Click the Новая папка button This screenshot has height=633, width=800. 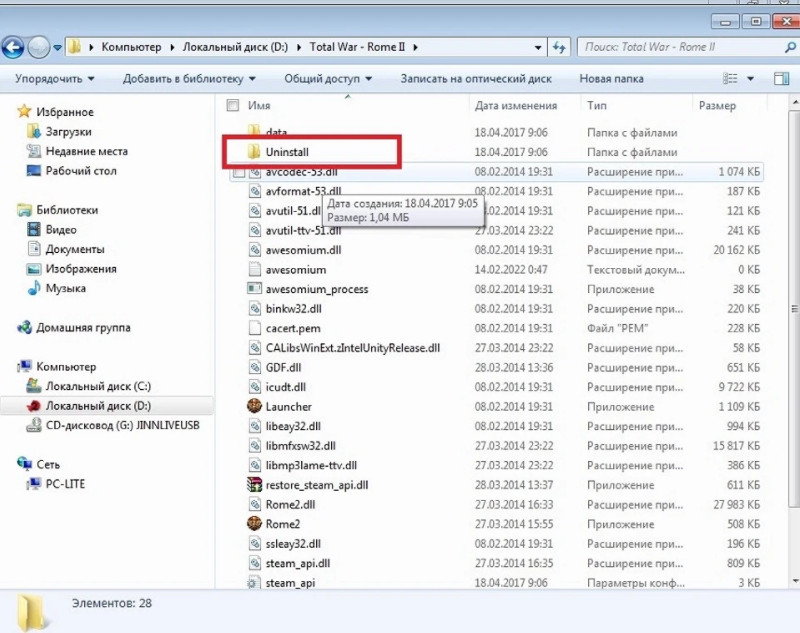pyautogui.click(x=611, y=78)
